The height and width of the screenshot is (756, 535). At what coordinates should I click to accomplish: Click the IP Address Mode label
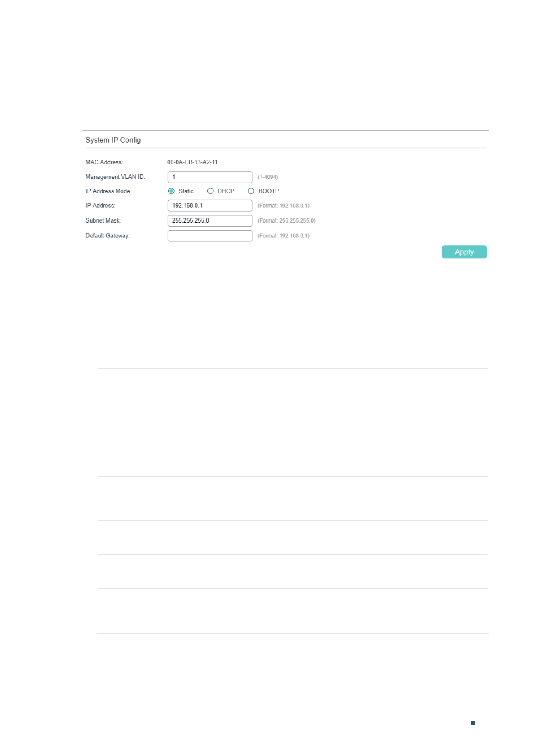[x=109, y=191]
